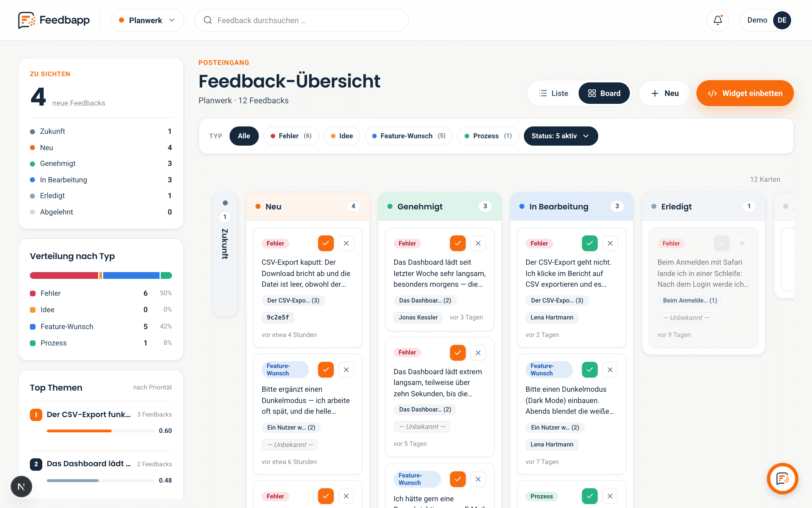
Task: Open top theme 'Der CSV-Export funk…'
Action: pos(101,423)
